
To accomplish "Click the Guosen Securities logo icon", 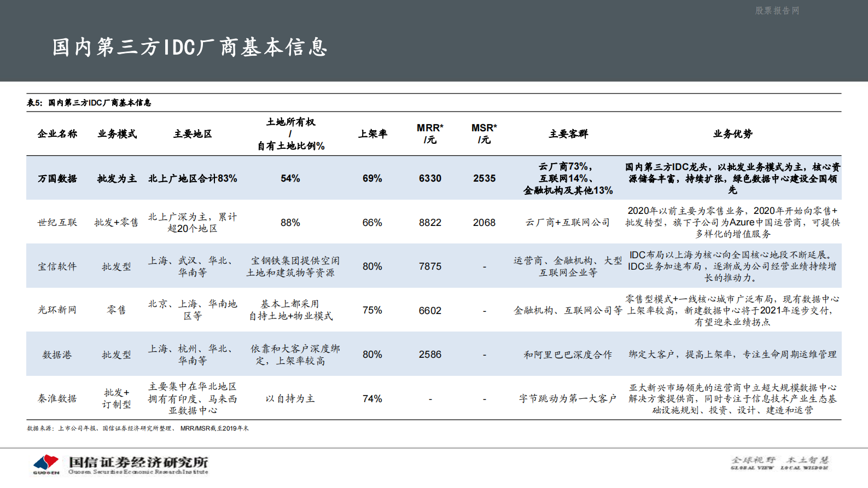I will (46, 464).
